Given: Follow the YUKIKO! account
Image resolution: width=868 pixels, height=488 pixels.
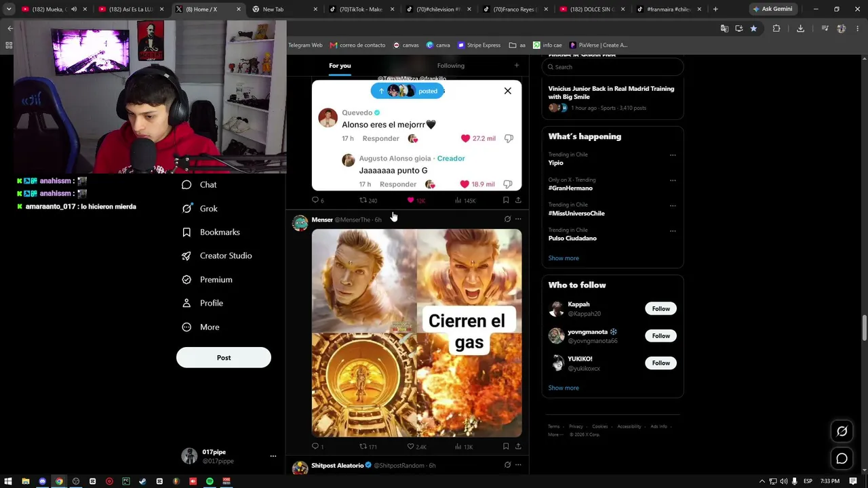Looking at the screenshot, I should click(x=660, y=363).
